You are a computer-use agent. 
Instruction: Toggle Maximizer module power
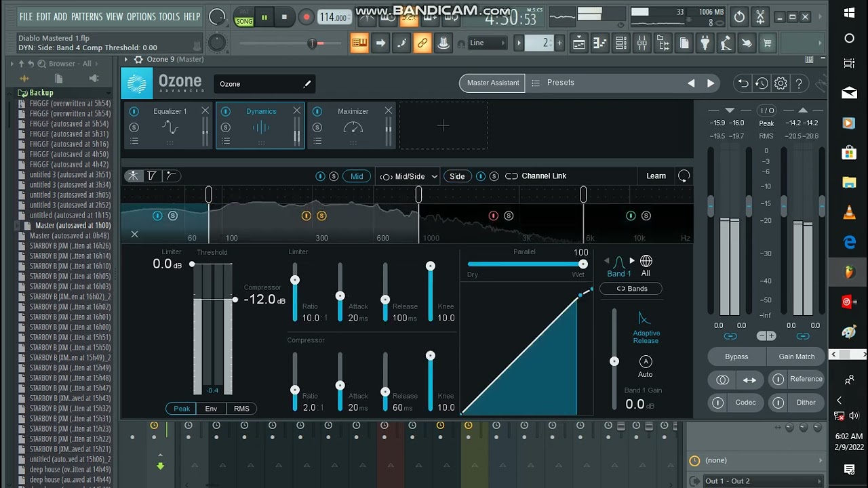(317, 111)
